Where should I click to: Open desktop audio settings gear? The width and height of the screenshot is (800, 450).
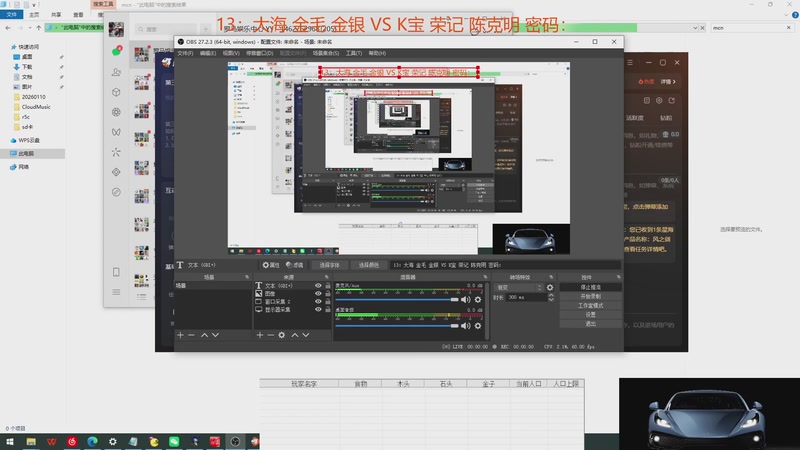[478, 326]
